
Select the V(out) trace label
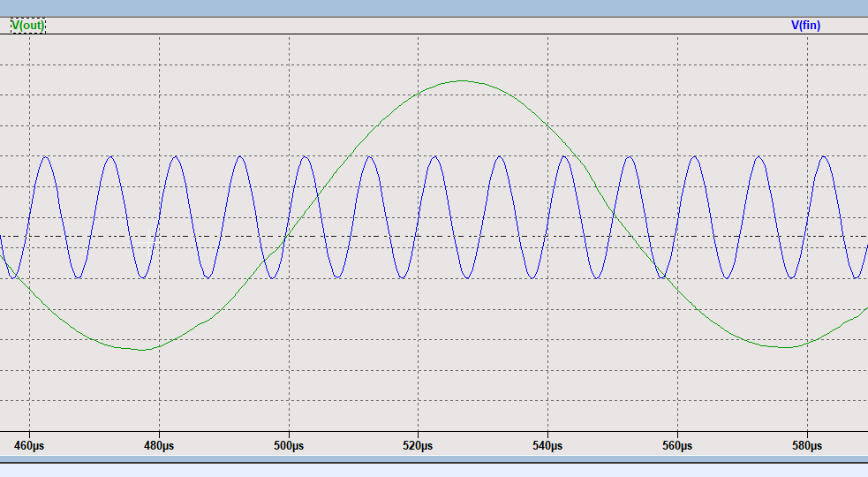(x=28, y=26)
